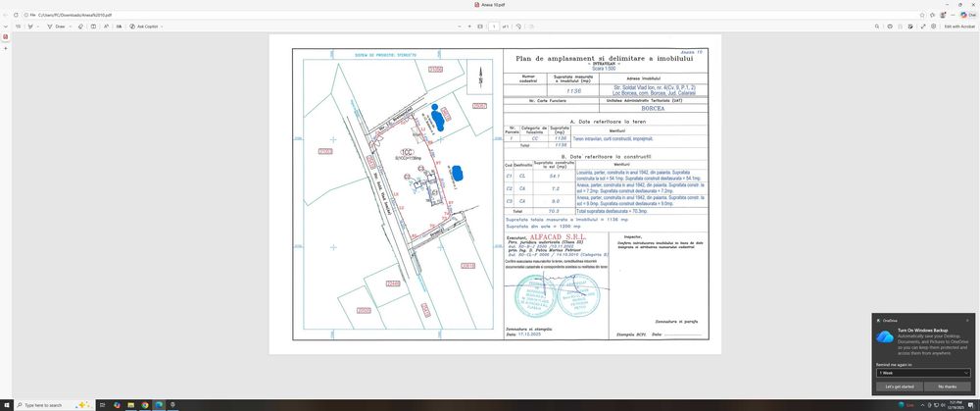Expand the Ask Copilot dropdown arrow
This screenshot has height=411, width=980.
[x=162, y=26]
